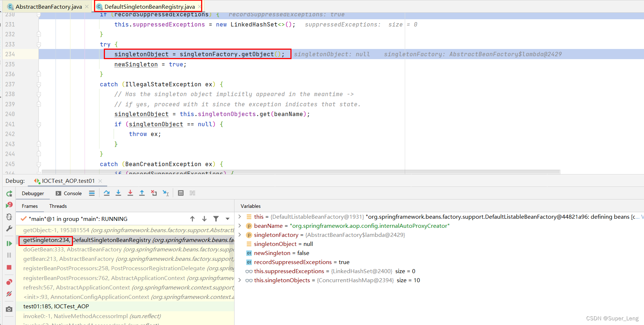Select registerBeanPostProcessors:762 frame
This screenshot has width=644, height=325.
[x=125, y=278]
